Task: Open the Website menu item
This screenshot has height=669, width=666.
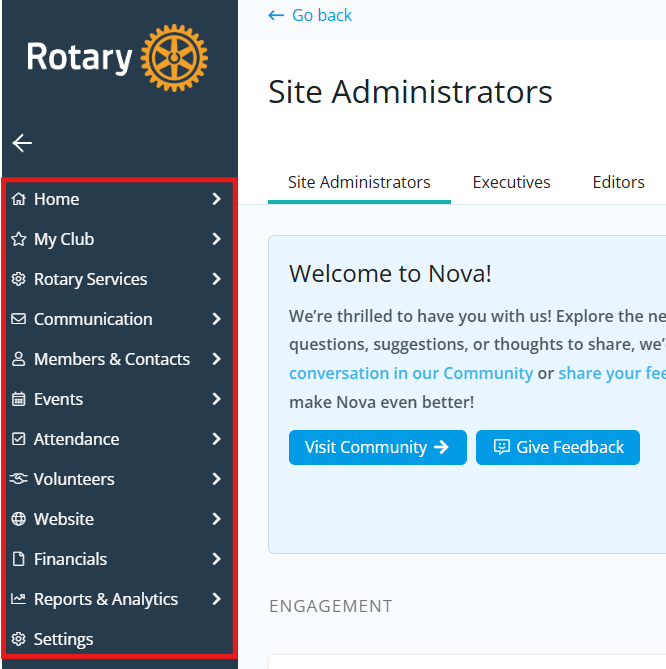Action: [x=119, y=519]
